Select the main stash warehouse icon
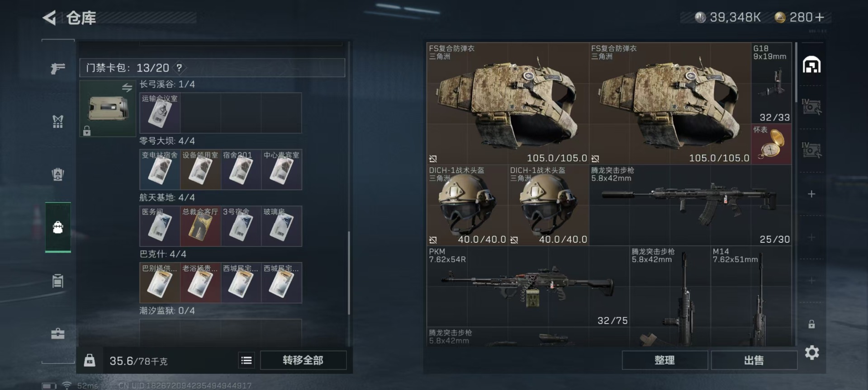Image resolution: width=868 pixels, height=390 pixels. click(x=811, y=65)
